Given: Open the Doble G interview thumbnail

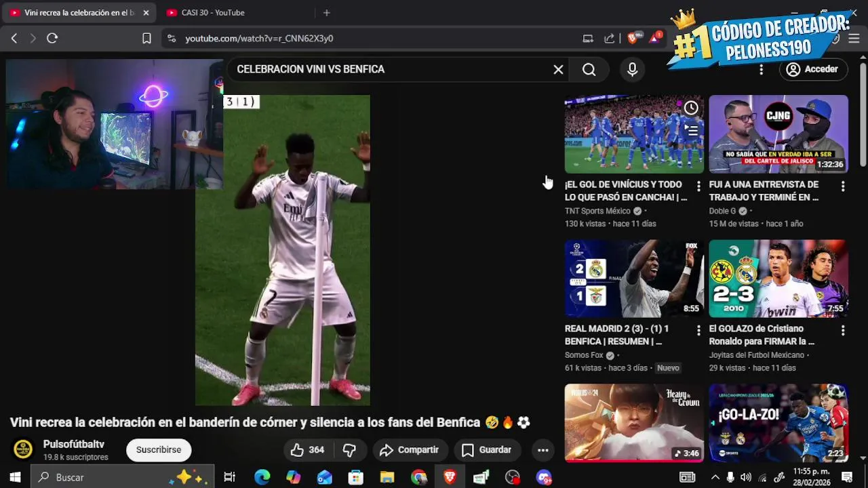Looking at the screenshot, I should 778,134.
